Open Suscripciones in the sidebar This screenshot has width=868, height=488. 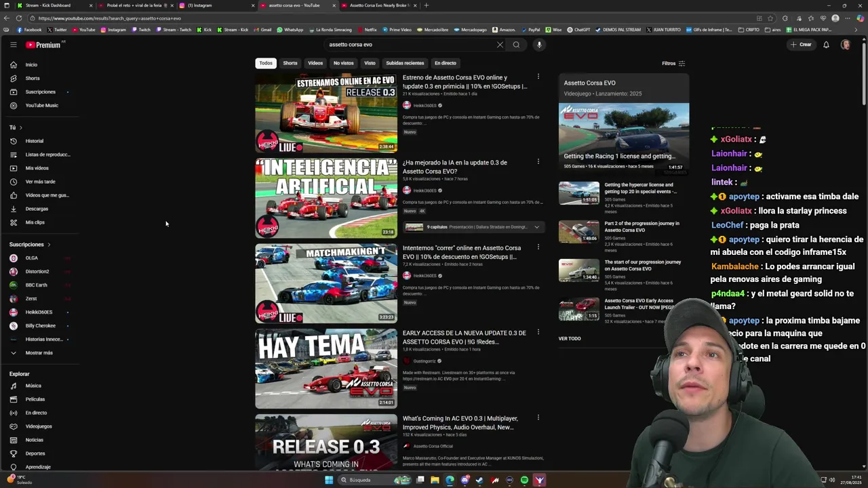coord(41,91)
